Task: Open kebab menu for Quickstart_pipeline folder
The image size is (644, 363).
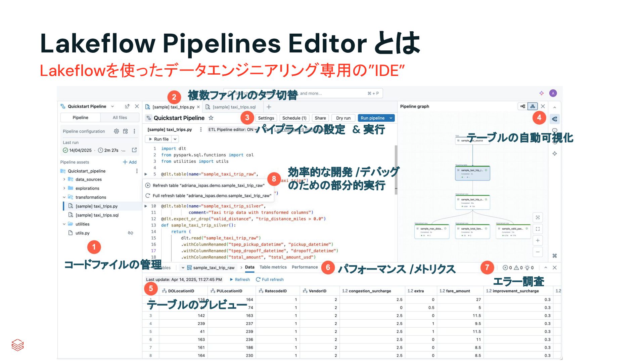Action: click(137, 171)
